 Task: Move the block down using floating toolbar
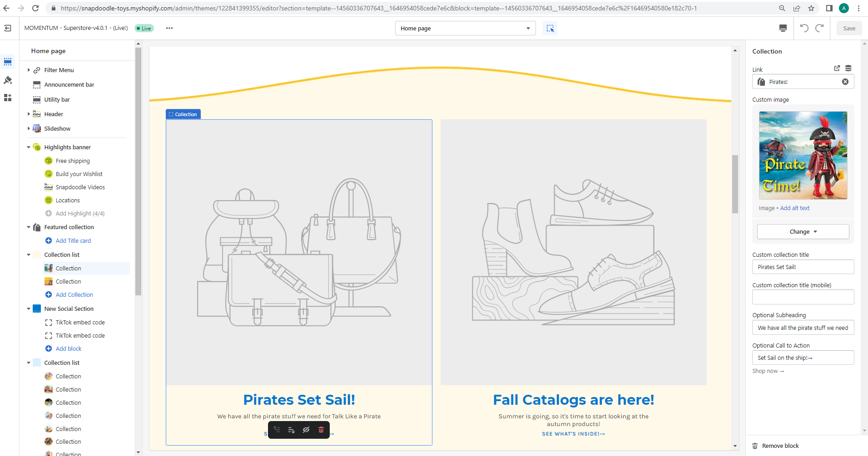coord(291,430)
